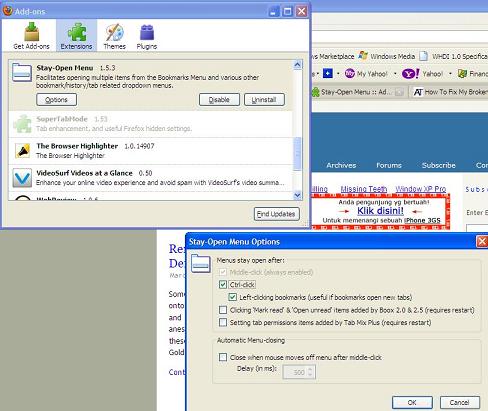Enable Close when mouse moves off menu
This screenshot has height=411, width=488.
(x=223, y=357)
